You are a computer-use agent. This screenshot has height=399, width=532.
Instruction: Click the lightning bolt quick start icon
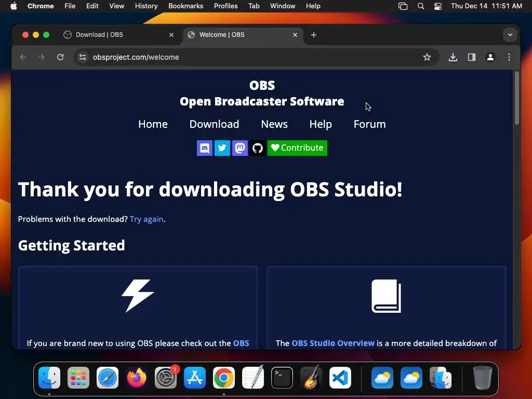pyautogui.click(x=138, y=296)
